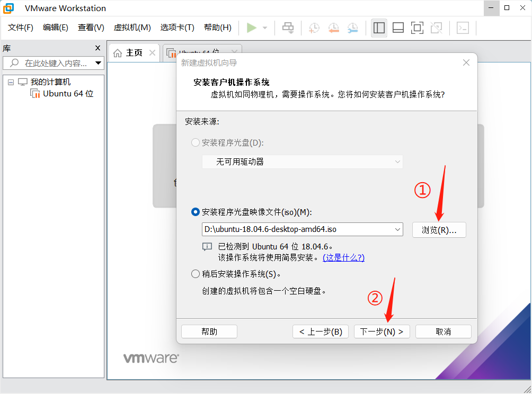Open the library search filter dropdown arrow
This screenshot has width=532, height=394.
pos(99,62)
